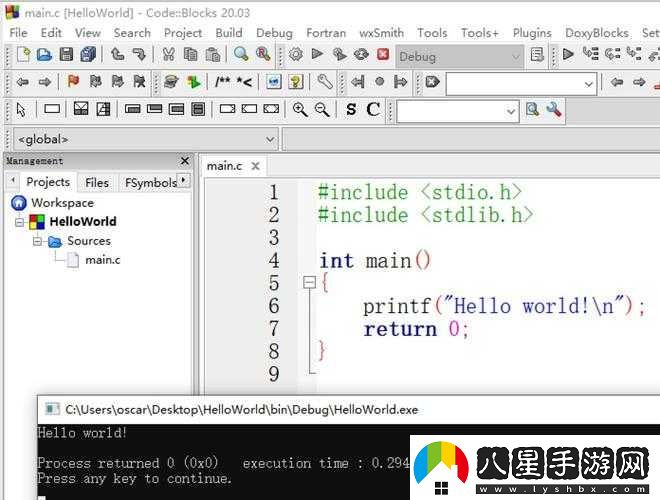The height and width of the screenshot is (500, 660).
Task: Paste from clipboard icon
Action: [213, 55]
